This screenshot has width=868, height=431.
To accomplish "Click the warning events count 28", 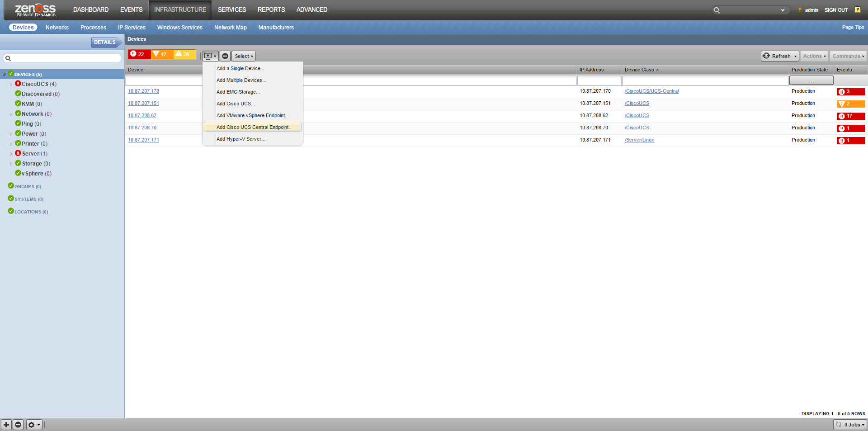I will (184, 54).
